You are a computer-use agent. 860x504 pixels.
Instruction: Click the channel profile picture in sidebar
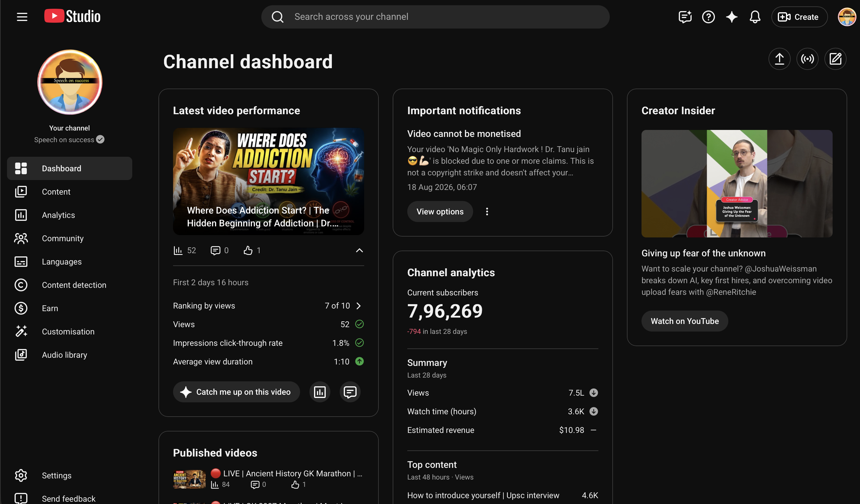(x=70, y=82)
